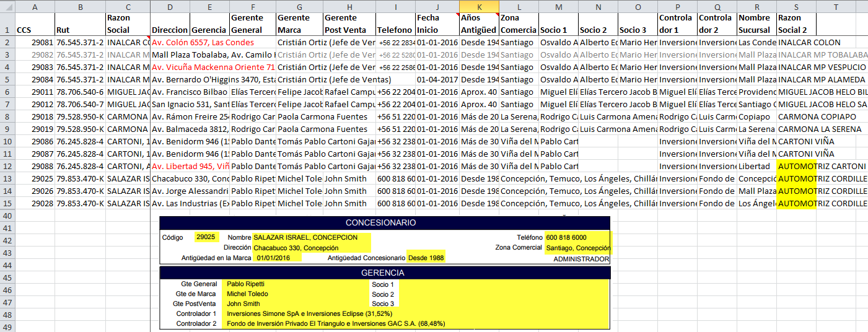Click the Teléfono field 600 818 6000
The height and width of the screenshot is (332, 868).
pyautogui.click(x=577, y=238)
